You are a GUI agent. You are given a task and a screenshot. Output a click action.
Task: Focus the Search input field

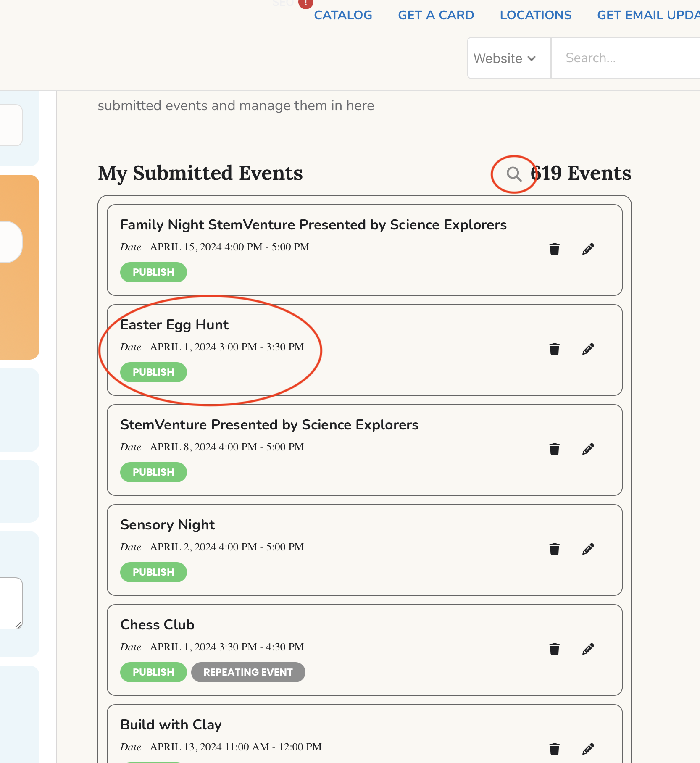tap(626, 58)
